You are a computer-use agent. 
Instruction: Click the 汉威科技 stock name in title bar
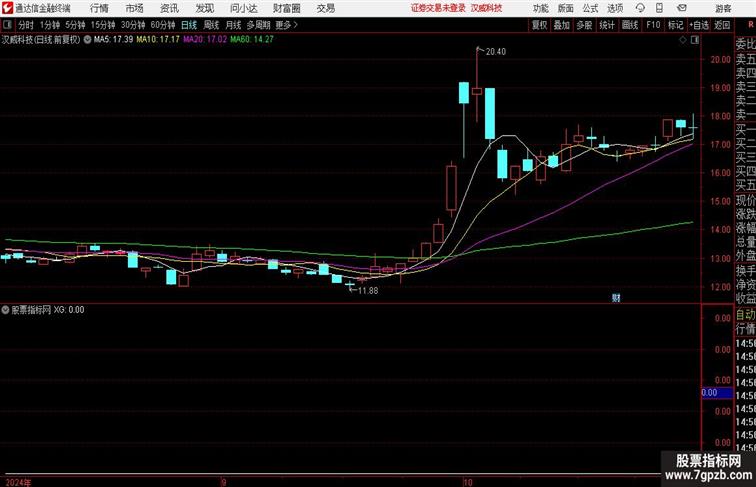click(486, 8)
